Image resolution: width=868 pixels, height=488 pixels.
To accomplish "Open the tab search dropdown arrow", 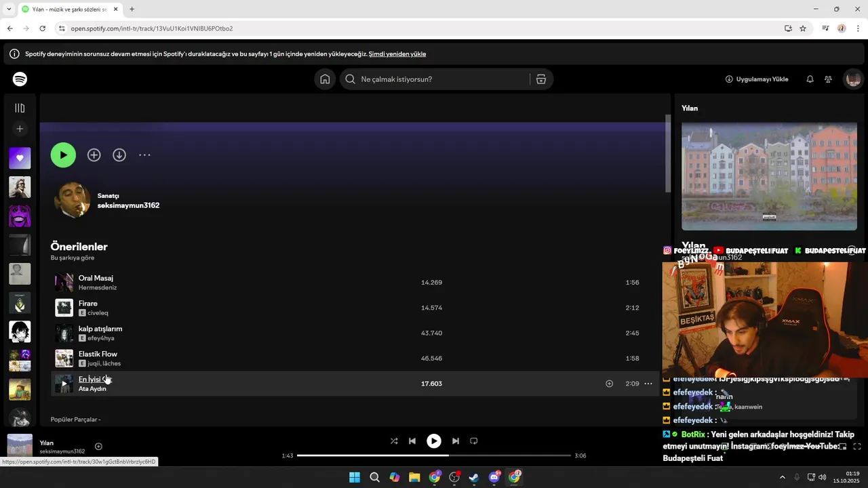I will (x=9, y=9).
